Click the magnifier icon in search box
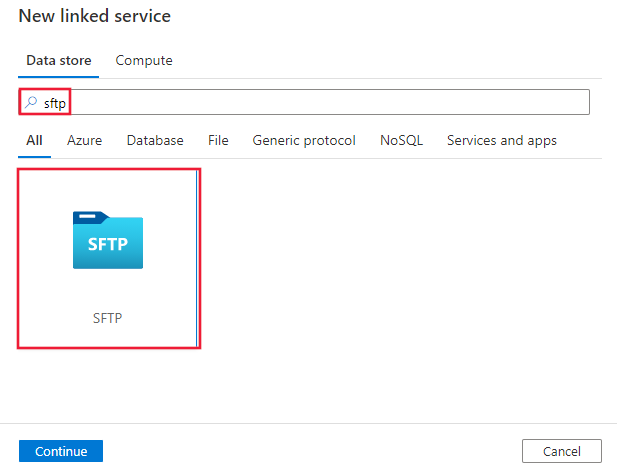 pyautogui.click(x=31, y=102)
